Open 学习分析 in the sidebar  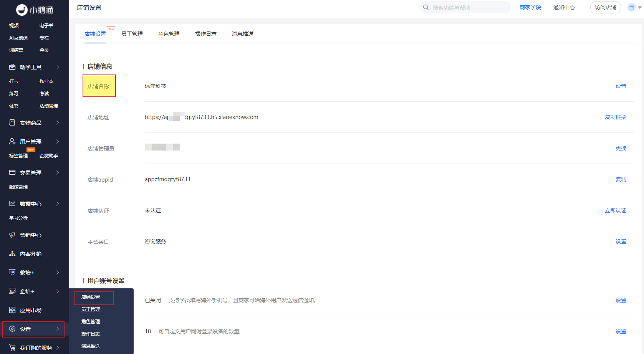coord(18,218)
